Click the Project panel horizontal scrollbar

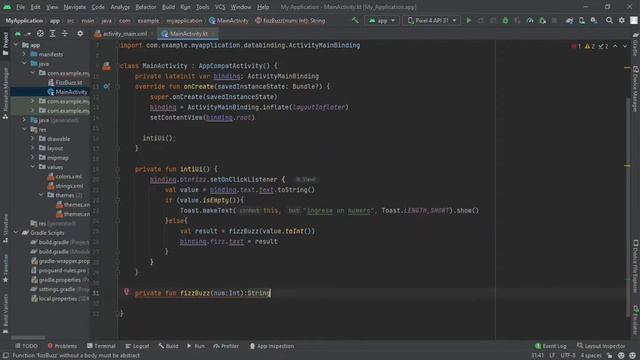click(x=28, y=338)
